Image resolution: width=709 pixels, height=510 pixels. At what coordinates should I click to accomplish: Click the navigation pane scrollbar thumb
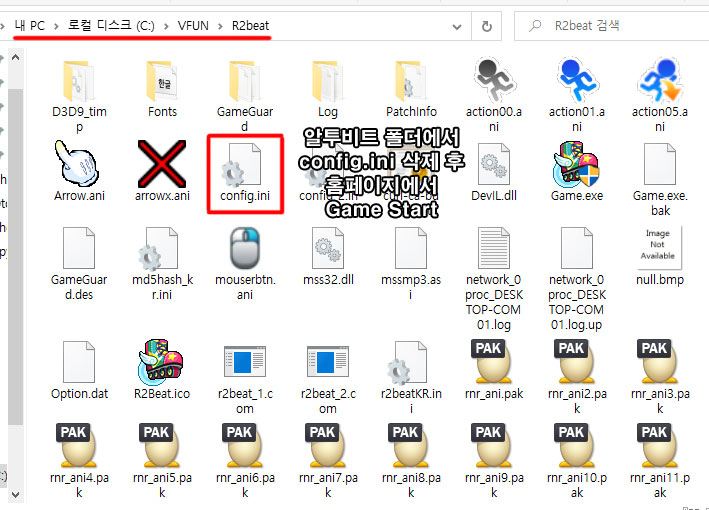point(15,257)
